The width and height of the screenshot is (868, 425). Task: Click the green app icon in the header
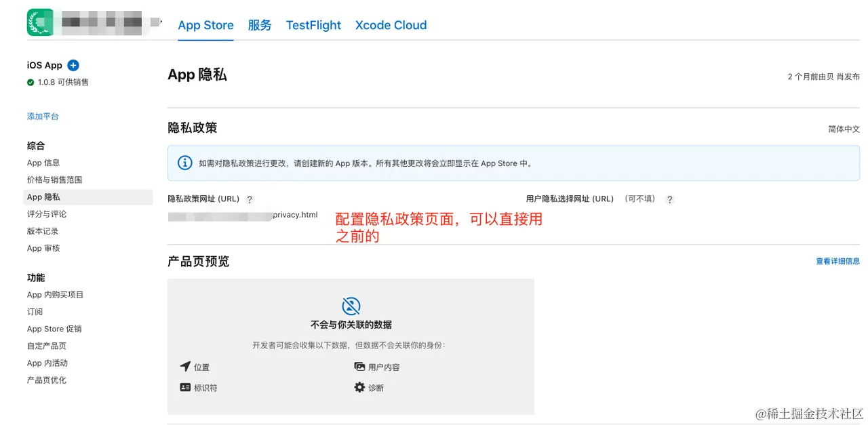coord(40,22)
